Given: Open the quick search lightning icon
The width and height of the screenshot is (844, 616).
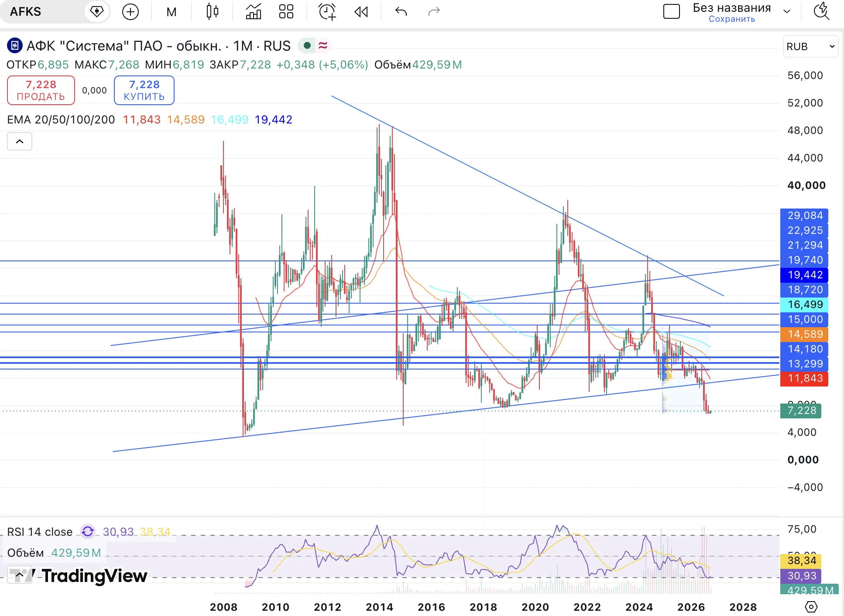Looking at the screenshot, I should [822, 11].
